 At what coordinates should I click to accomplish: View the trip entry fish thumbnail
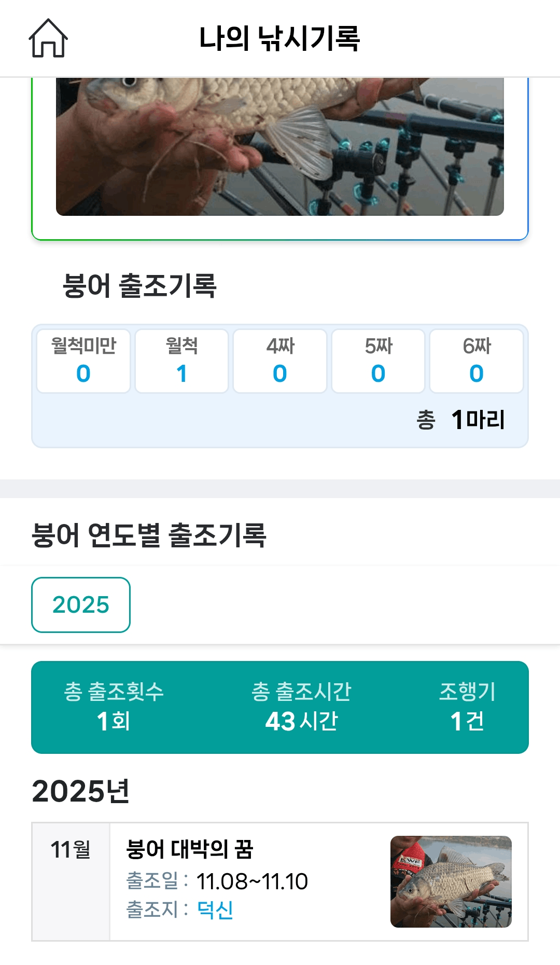[451, 881]
